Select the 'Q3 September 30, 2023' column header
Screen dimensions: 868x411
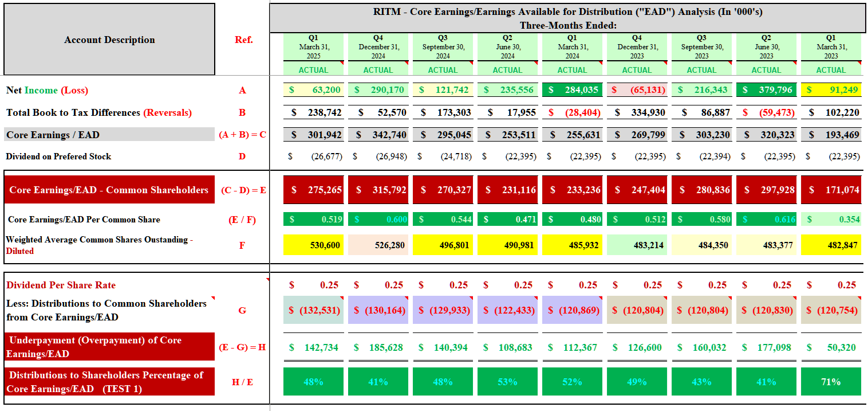701,47
